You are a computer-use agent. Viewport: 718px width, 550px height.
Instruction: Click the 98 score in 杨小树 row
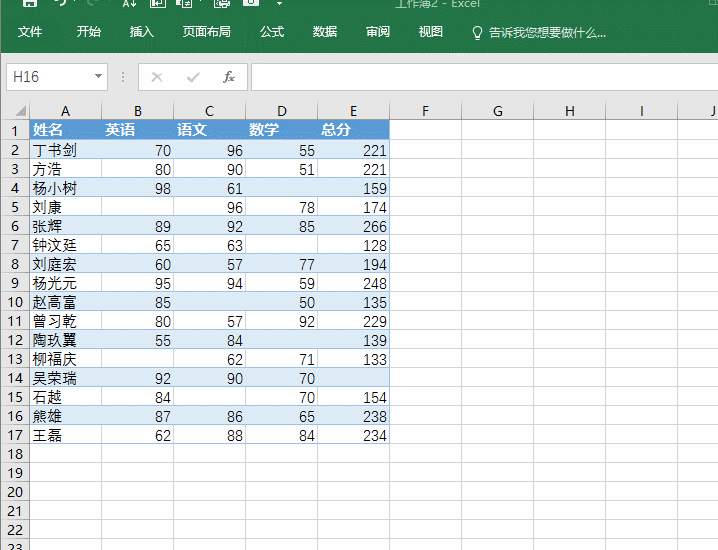[137, 188]
